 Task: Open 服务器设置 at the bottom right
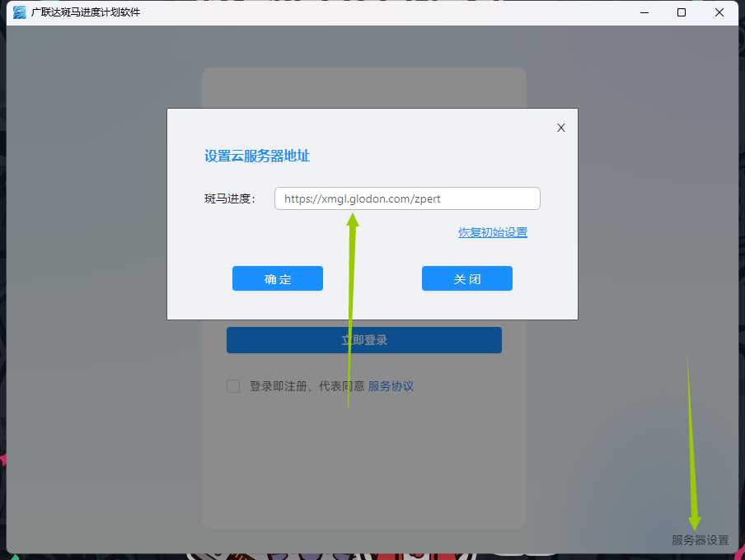pyautogui.click(x=700, y=540)
